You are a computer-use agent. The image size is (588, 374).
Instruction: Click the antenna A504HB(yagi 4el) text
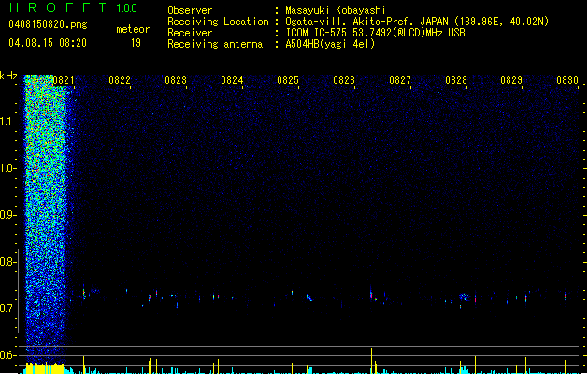(x=330, y=44)
